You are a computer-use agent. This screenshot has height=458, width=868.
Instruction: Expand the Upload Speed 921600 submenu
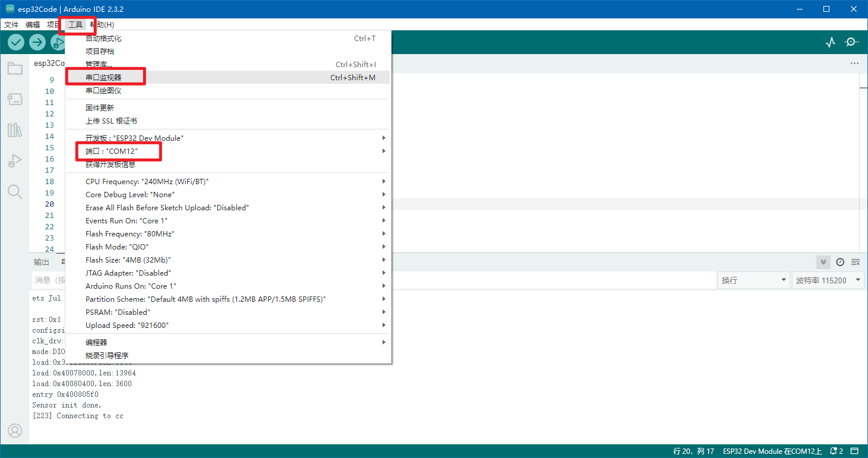click(228, 325)
